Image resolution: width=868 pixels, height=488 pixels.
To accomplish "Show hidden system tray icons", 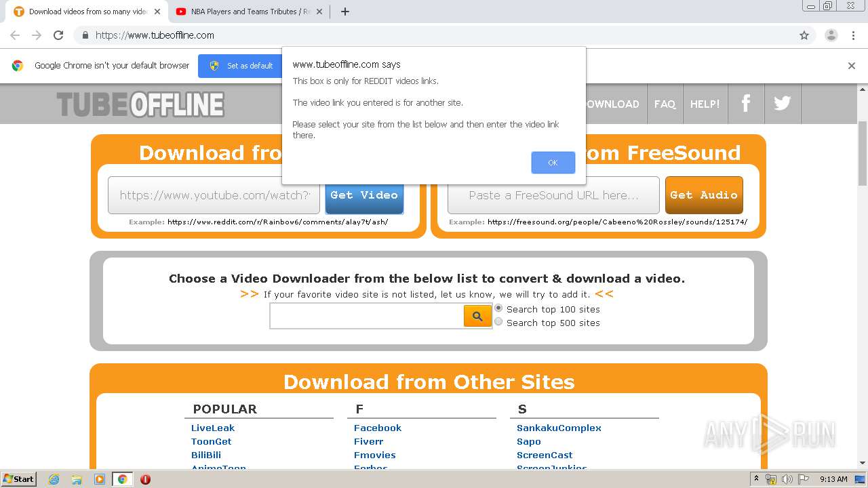I will tap(756, 479).
